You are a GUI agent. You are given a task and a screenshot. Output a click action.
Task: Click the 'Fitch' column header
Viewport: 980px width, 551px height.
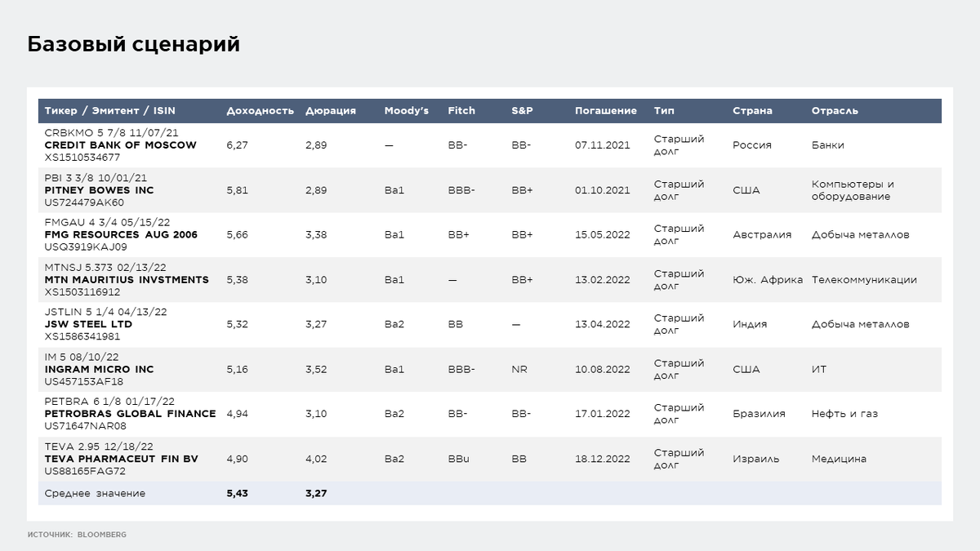click(461, 111)
